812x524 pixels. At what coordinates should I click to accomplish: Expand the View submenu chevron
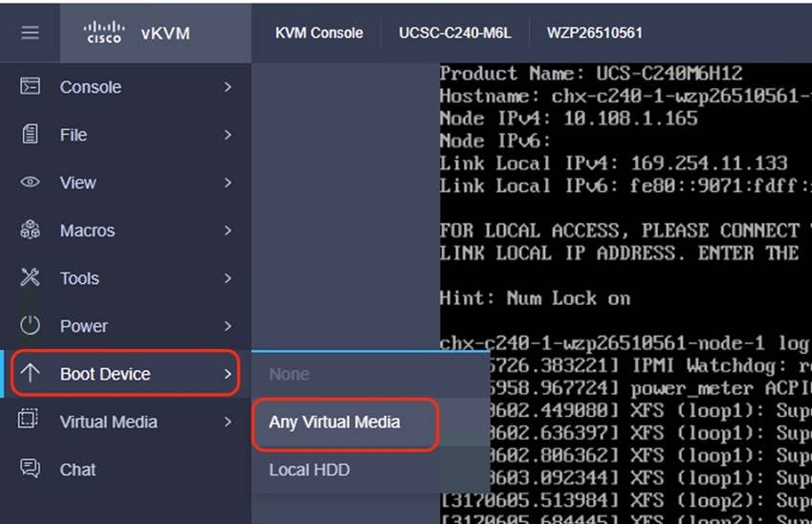228,183
